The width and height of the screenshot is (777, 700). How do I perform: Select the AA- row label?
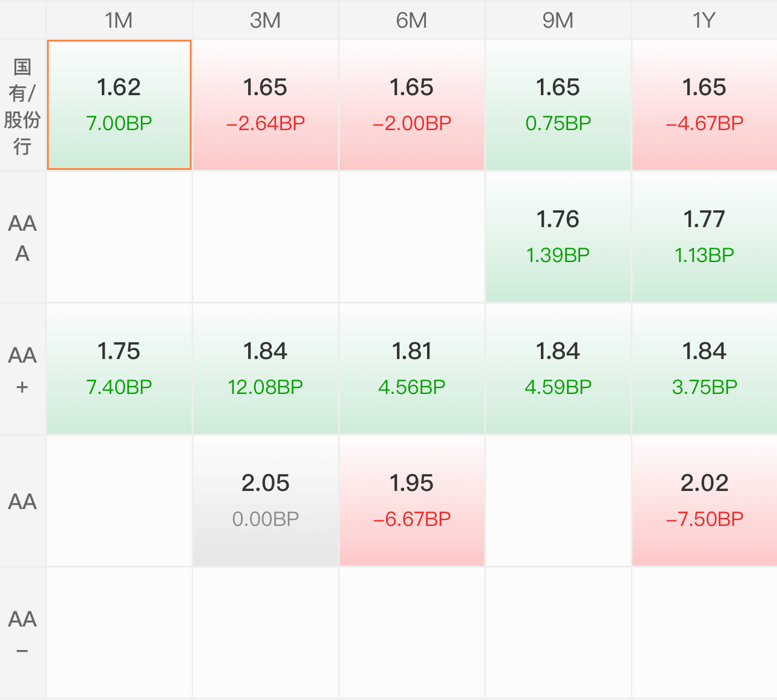click(x=23, y=633)
